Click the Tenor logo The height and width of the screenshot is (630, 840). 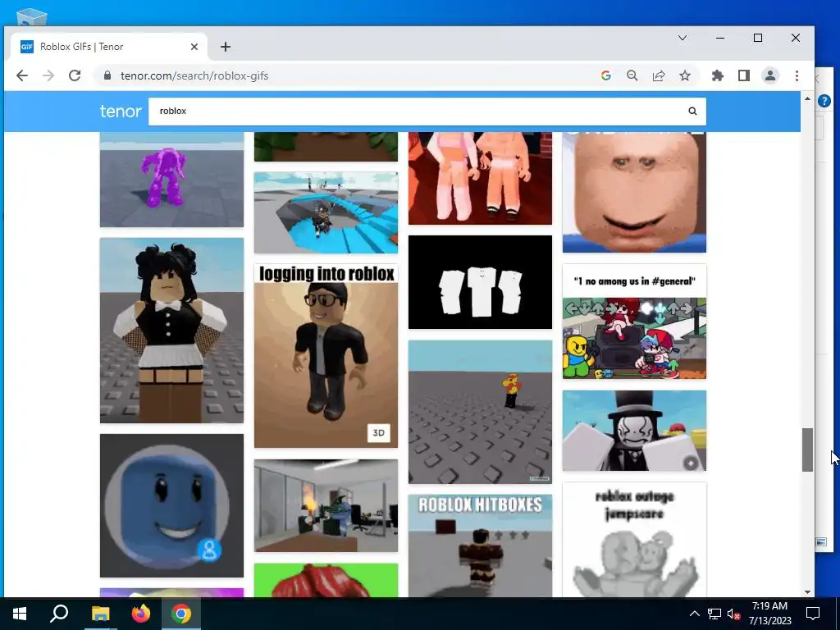click(121, 111)
